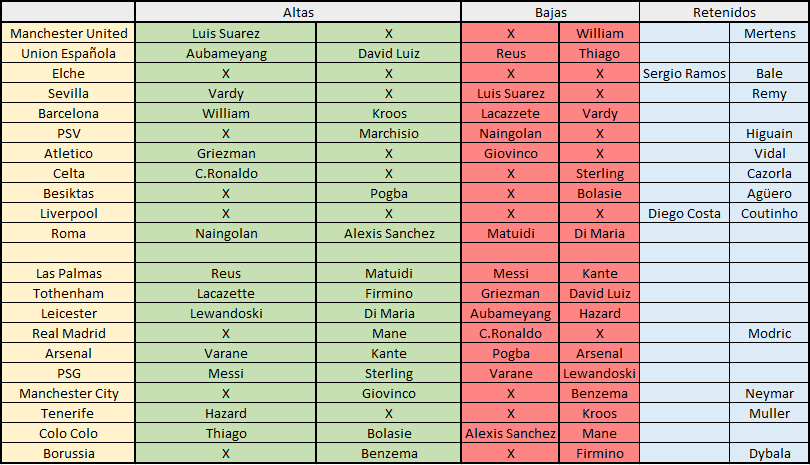Click the Dybala cell in Borussia row
810x465 pixels.
click(769, 454)
